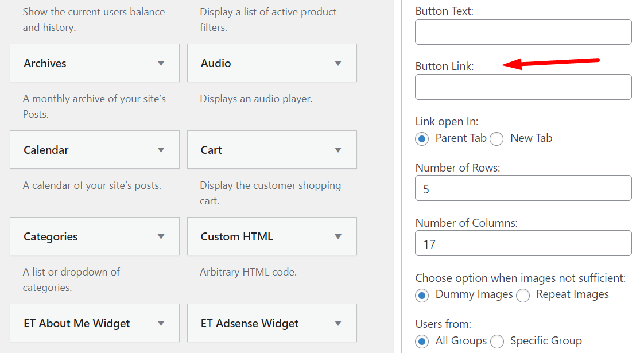Select the Parent Tab radio option

click(x=422, y=138)
